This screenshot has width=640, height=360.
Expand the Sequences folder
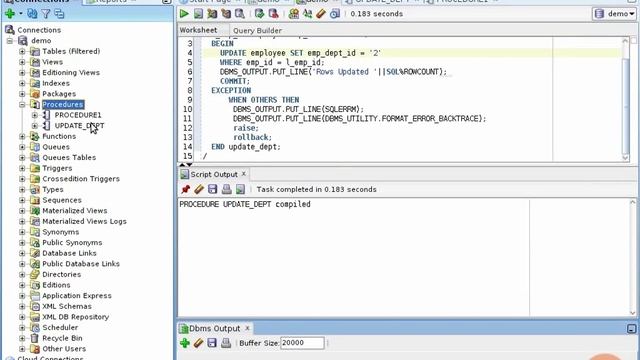[22, 200]
